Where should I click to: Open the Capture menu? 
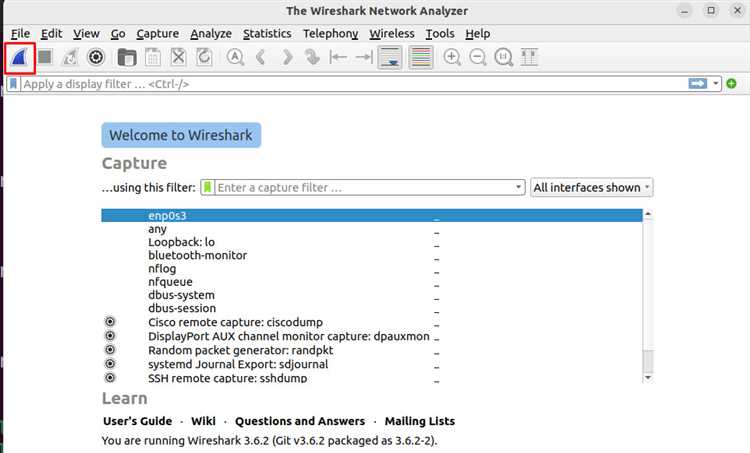tap(157, 34)
